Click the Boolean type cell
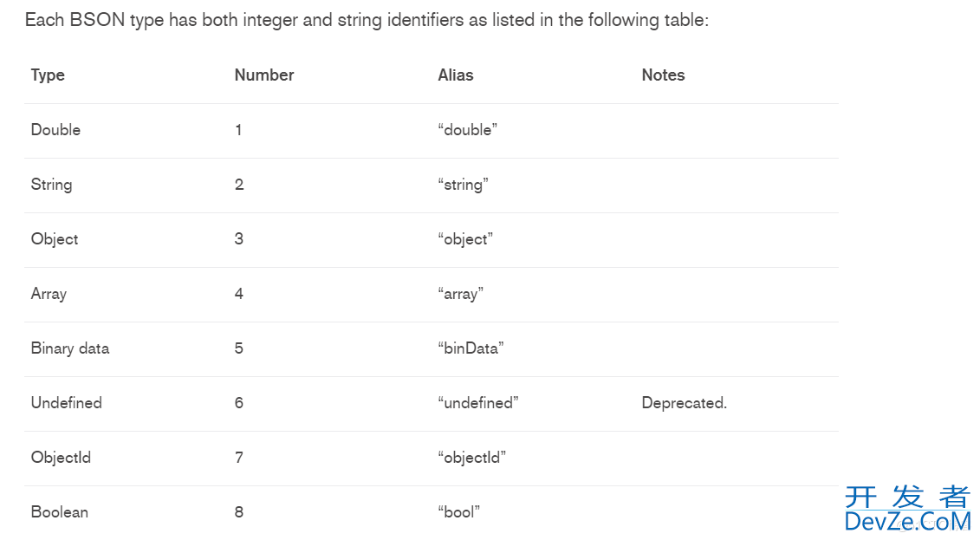 click(59, 512)
